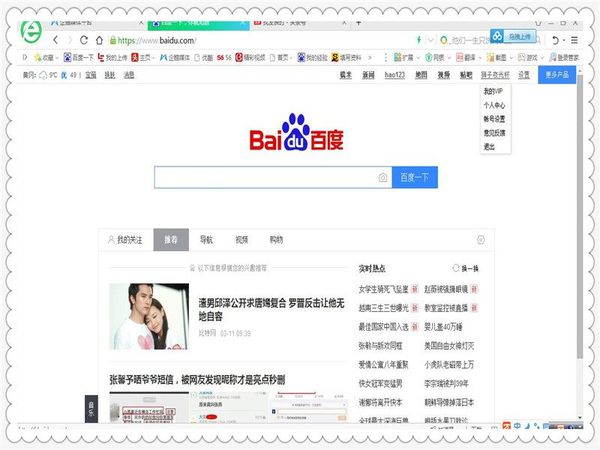Open the hao123 link in top navigation
The width and height of the screenshot is (600, 450).
tap(394, 74)
